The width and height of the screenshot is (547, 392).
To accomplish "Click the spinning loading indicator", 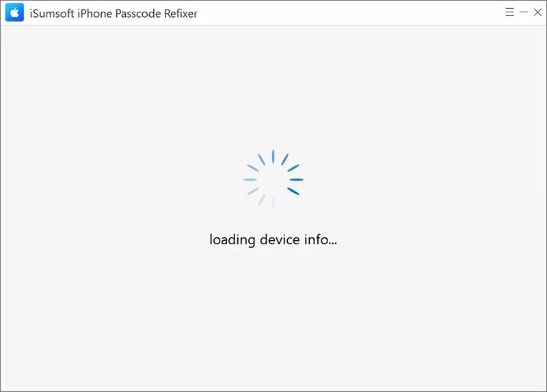I will tap(273, 179).
